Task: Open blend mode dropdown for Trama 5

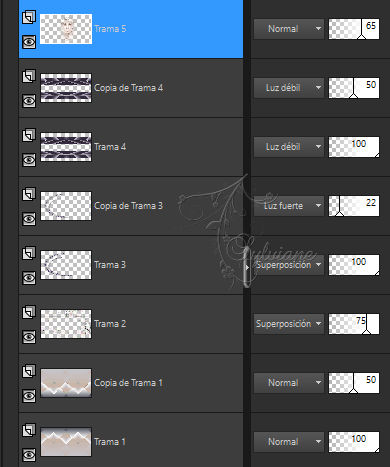Action: tap(289, 29)
